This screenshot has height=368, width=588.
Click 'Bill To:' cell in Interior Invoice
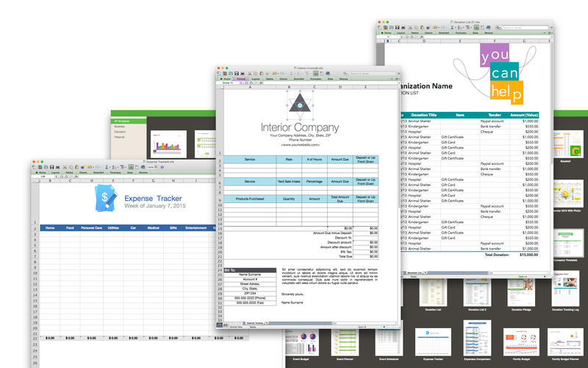250,270
